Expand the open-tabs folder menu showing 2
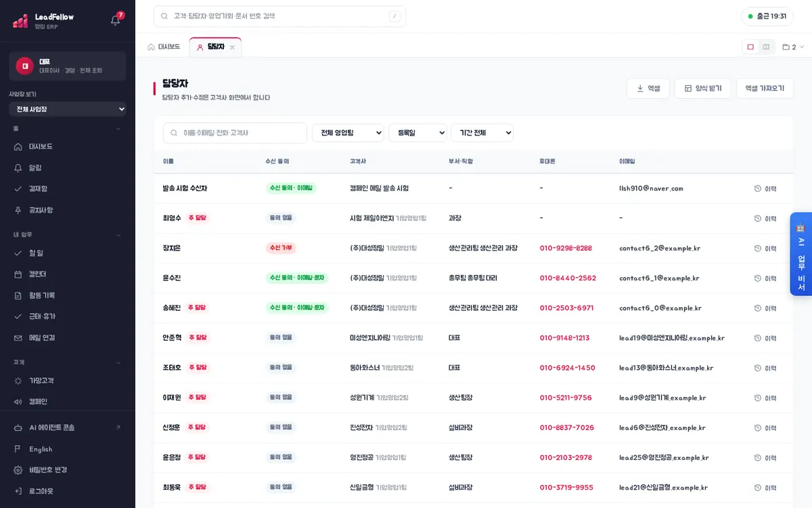The height and width of the screenshot is (508, 812). (x=793, y=47)
